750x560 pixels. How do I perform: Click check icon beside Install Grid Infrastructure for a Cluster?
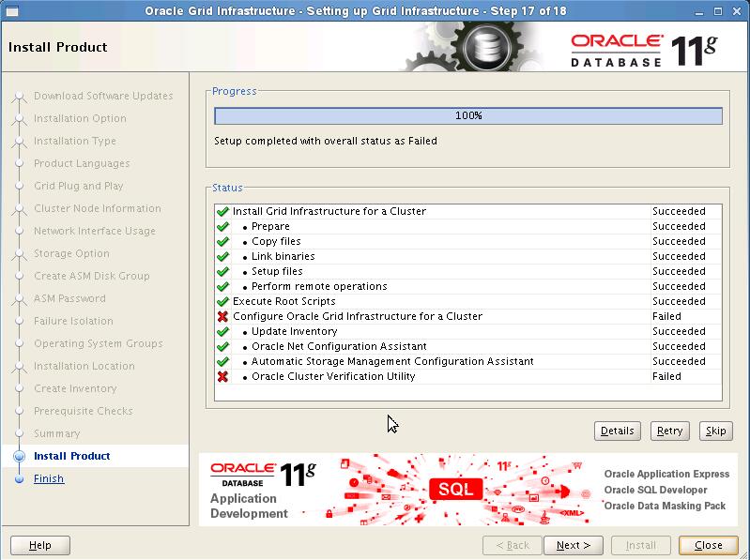[222, 211]
